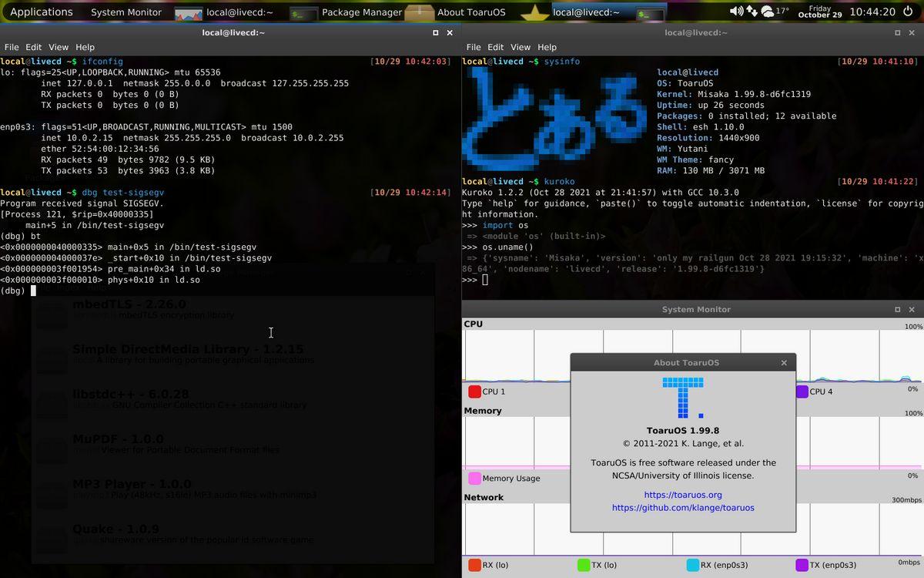Click the highlighted terminal icon in taskbar
The image size is (924, 578).
pos(651,12)
